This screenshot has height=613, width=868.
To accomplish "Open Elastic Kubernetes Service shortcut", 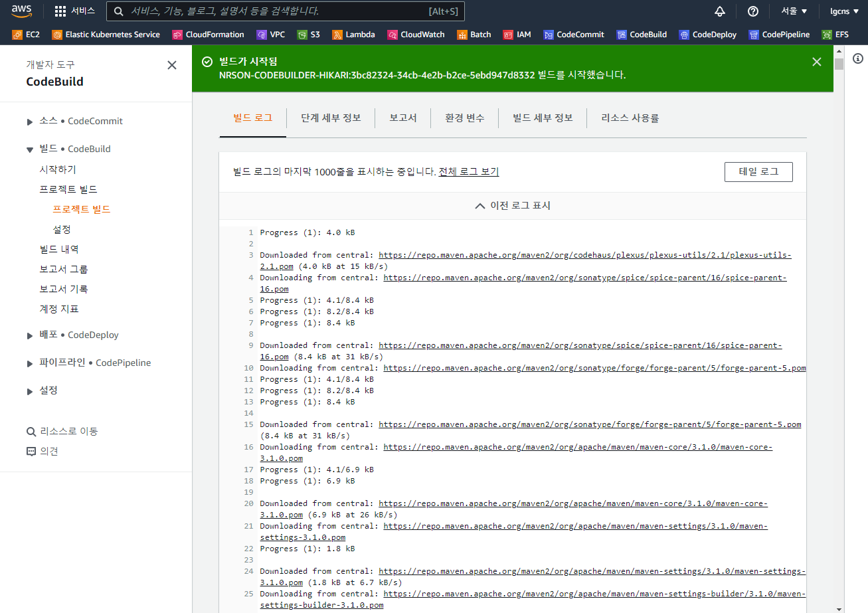I will [106, 35].
